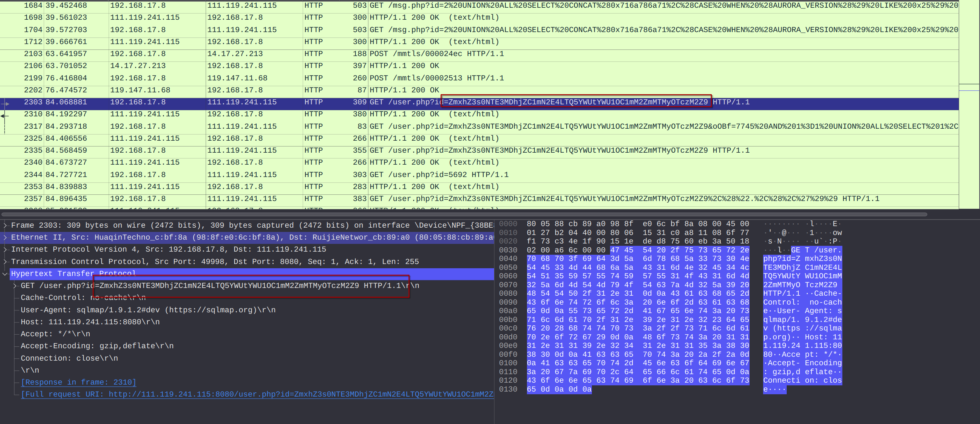Select the Connection: close header line

69,358
